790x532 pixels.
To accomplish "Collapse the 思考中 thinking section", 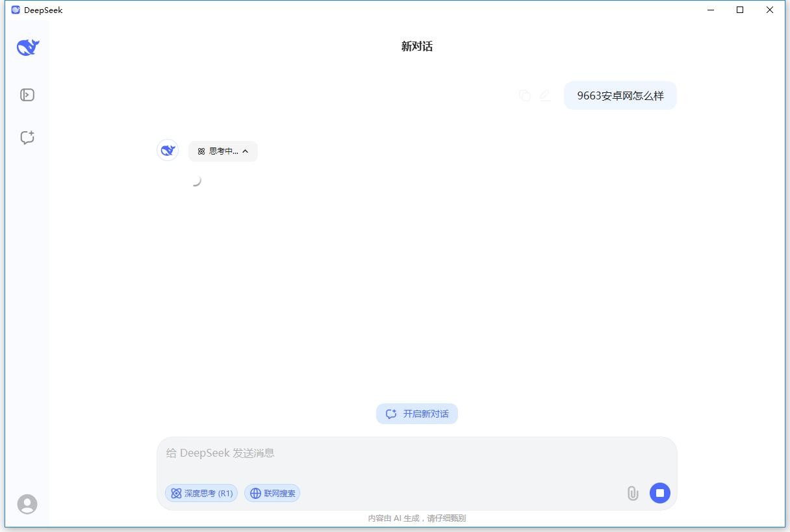I will coord(223,151).
